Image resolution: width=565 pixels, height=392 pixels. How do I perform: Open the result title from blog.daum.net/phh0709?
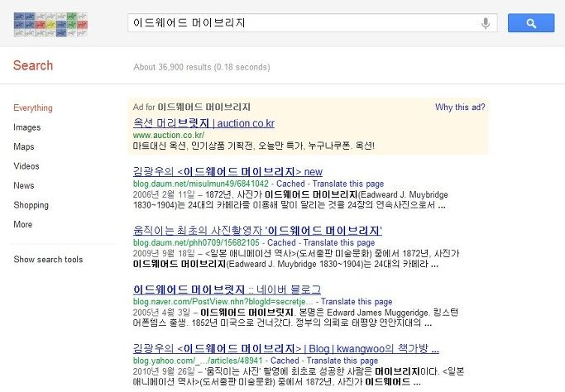tap(257, 230)
